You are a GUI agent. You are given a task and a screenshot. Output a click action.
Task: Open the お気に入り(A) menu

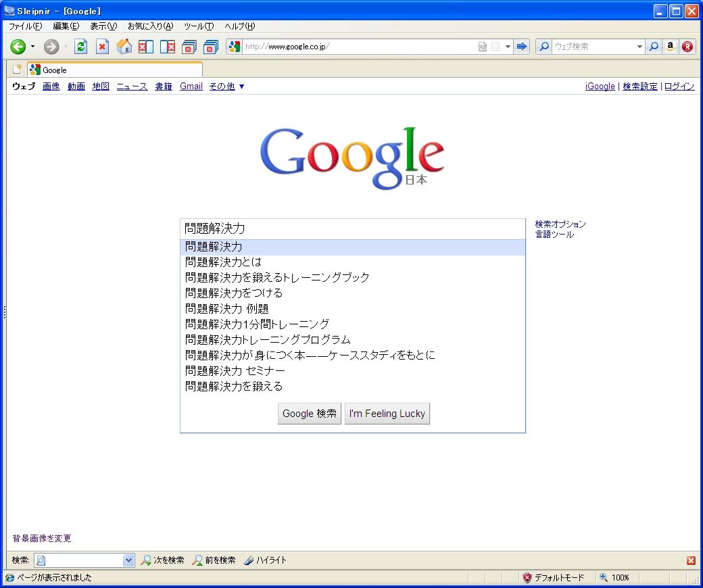[150, 26]
